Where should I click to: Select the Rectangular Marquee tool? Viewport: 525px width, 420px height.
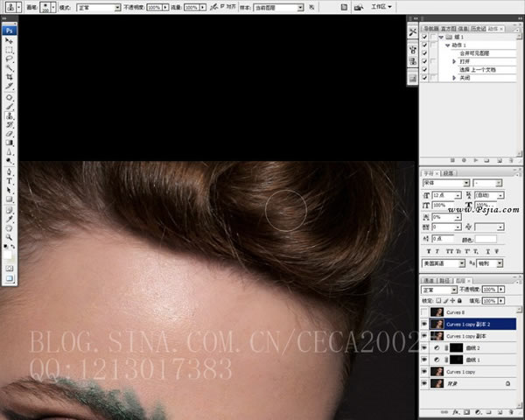(9, 50)
